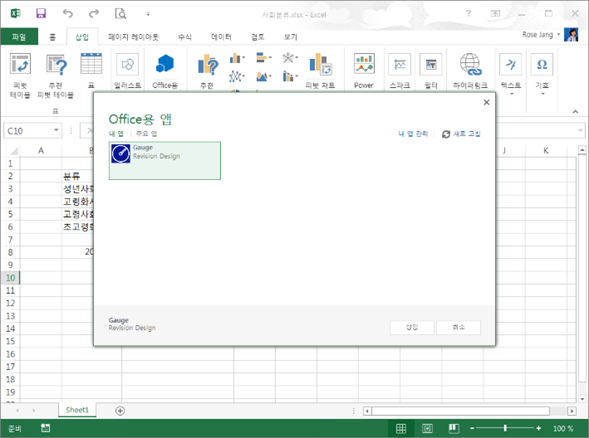Insert a hyperlink
This screenshot has width=589, height=438.
tap(470, 70)
